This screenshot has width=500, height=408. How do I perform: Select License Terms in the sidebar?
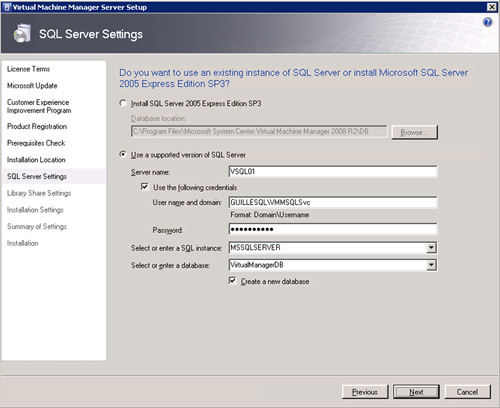click(28, 69)
